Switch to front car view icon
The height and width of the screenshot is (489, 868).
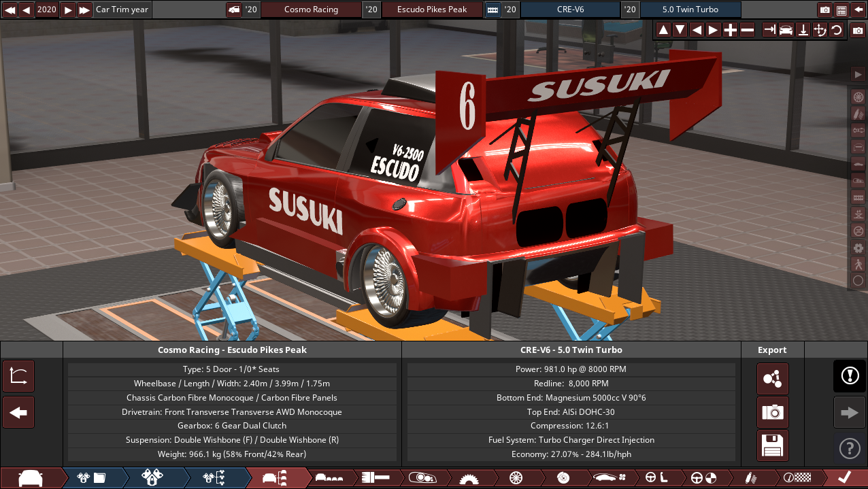click(786, 30)
